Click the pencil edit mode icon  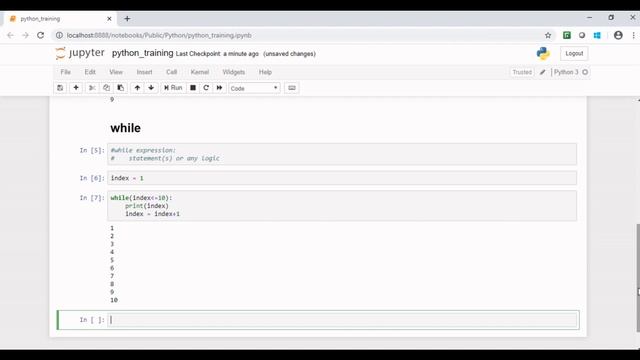(x=542, y=72)
